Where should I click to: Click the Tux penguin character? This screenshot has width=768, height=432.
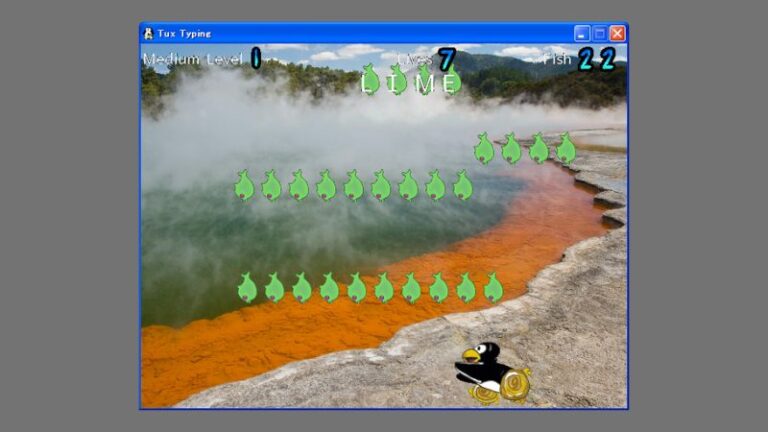[x=487, y=368]
